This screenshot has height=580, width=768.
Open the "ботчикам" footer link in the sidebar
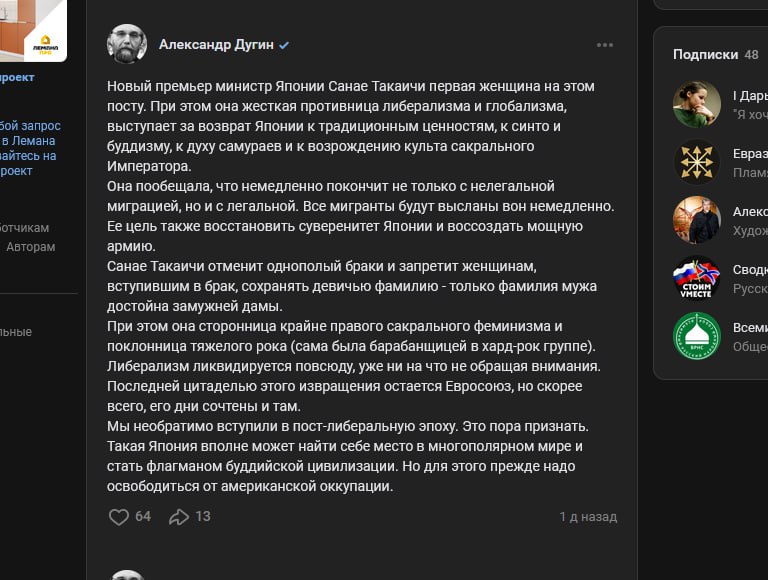[x=24, y=228]
